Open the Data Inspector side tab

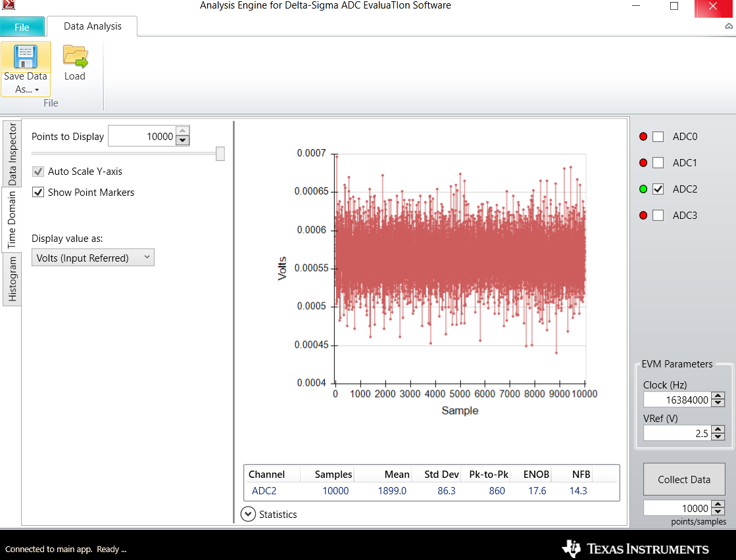[x=12, y=154]
